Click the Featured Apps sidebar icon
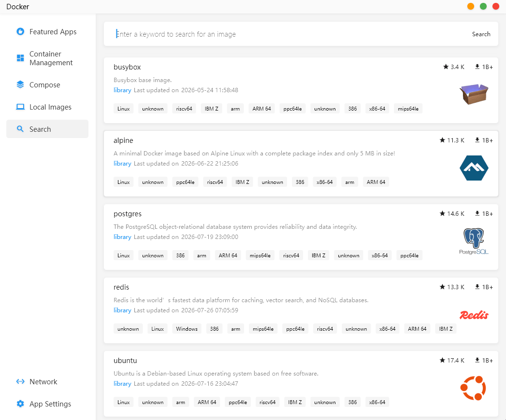506x420 pixels. (x=20, y=31)
